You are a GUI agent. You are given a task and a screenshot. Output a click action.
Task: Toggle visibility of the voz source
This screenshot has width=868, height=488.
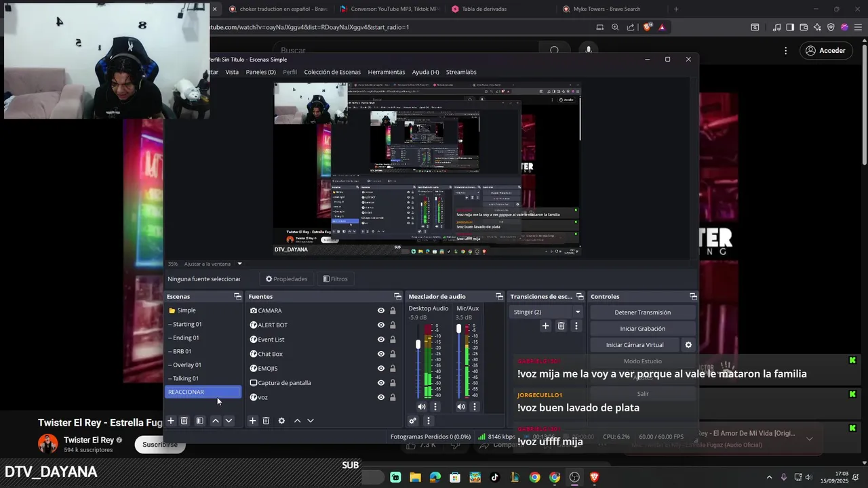pos(381,397)
